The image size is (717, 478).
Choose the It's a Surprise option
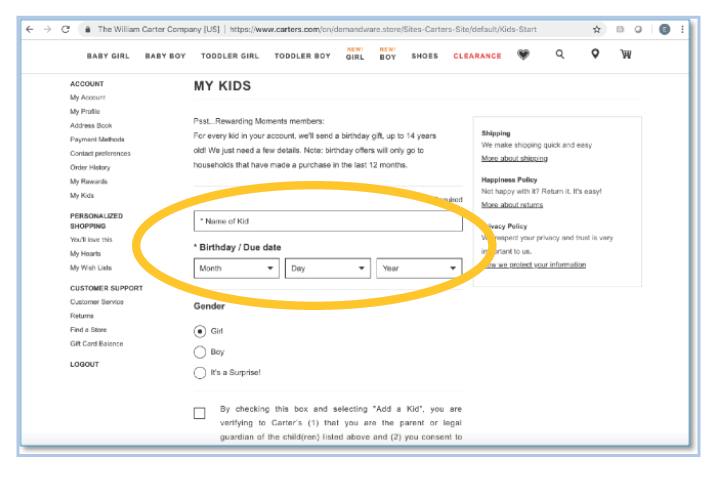199,373
